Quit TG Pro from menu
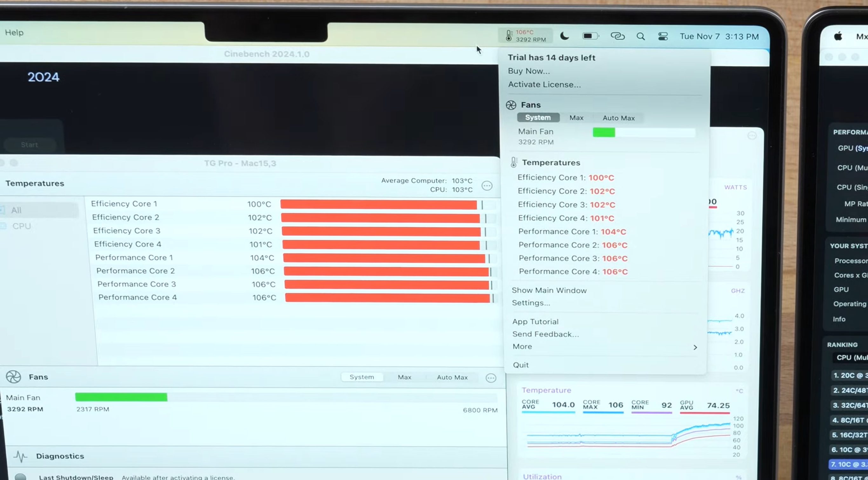 [x=521, y=365]
